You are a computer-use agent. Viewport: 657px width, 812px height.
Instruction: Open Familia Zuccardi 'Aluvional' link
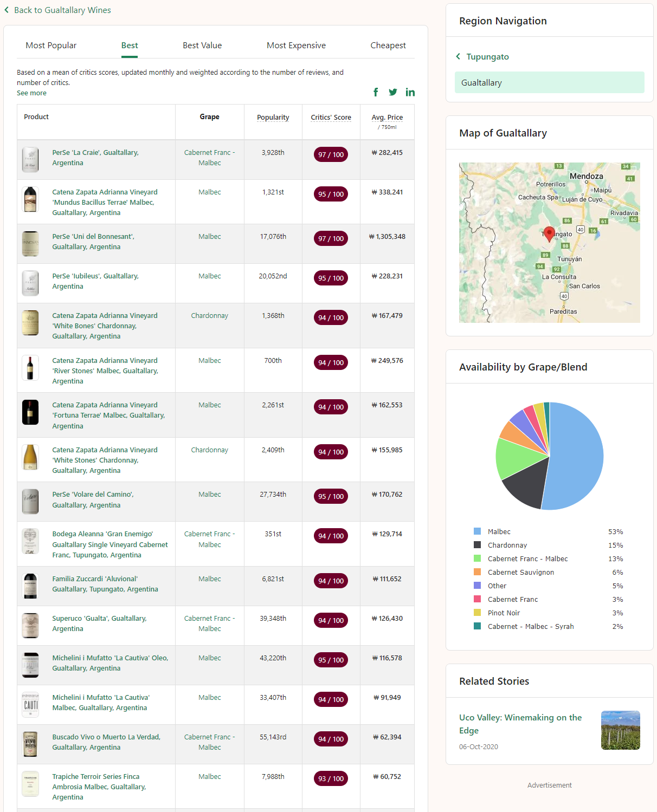click(105, 584)
